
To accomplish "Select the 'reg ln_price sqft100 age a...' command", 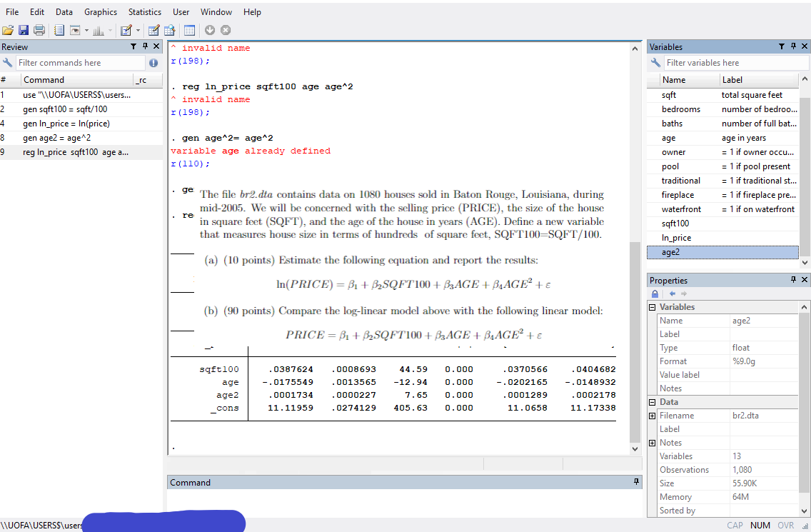I will click(81, 152).
